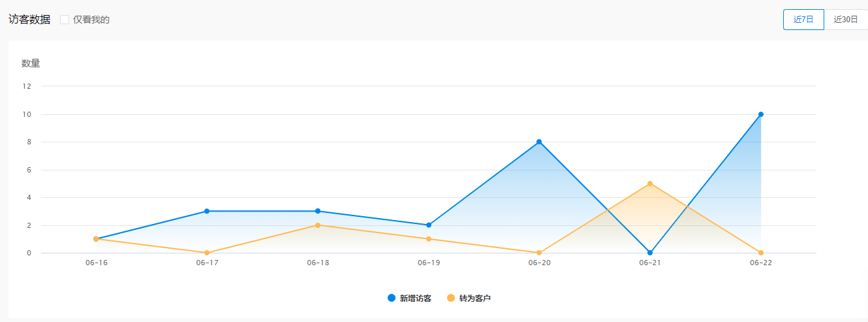Pick the blue peak point on 06-20

[539, 142]
